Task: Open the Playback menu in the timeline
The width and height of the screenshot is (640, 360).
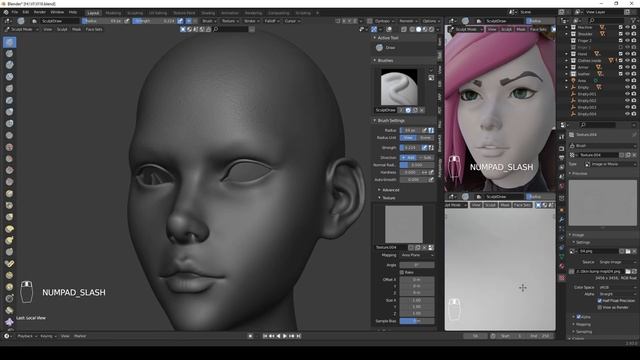Action: (x=27, y=336)
